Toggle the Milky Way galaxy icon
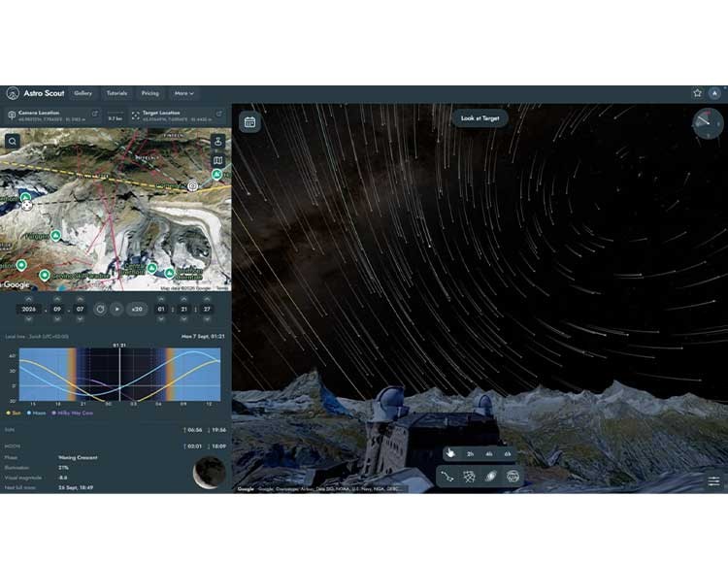 coord(491,477)
